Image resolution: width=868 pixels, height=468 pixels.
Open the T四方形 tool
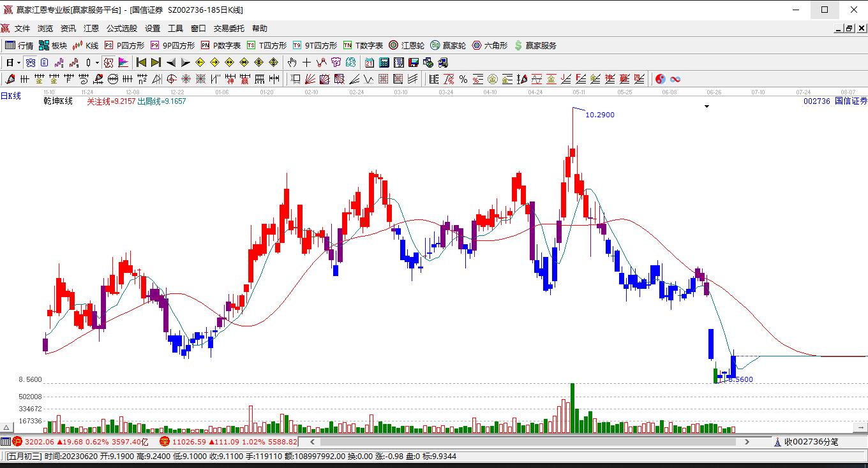coord(267,45)
